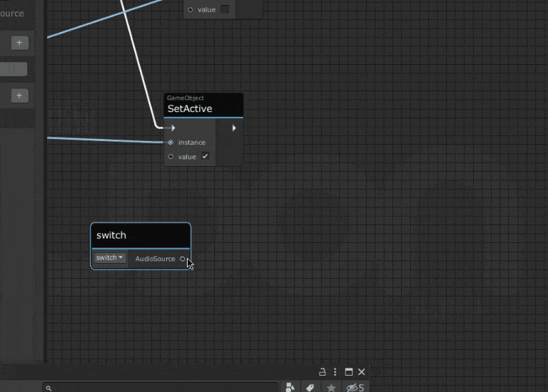Maximize the bottom panel
Viewport: 548px width, 392px height.
click(349, 372)
